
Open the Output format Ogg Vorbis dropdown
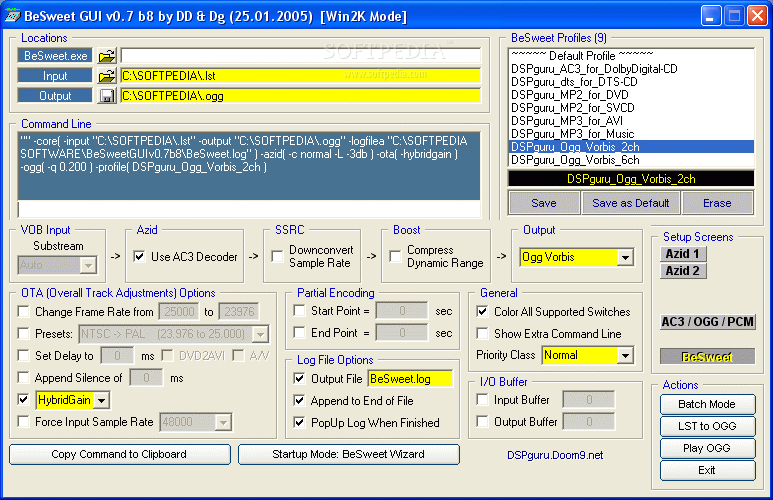(x=625, y=257)
